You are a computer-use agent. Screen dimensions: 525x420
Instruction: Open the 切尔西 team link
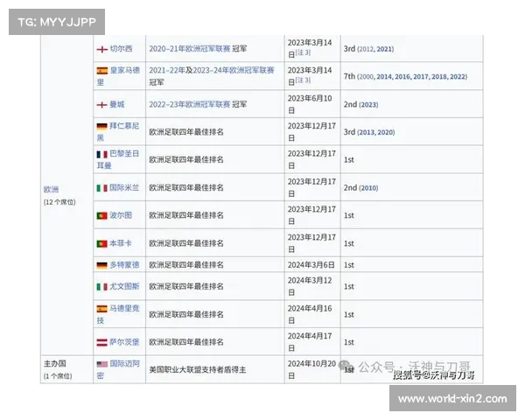[122, 49]
